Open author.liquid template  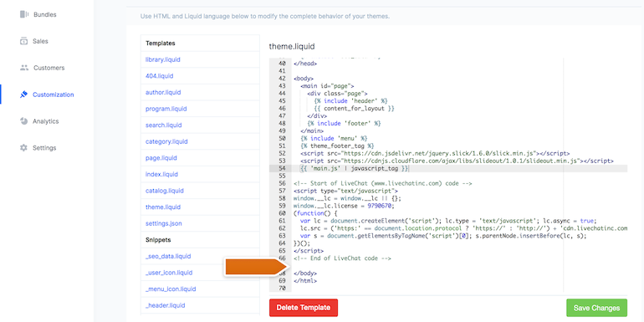pyautogui.click(x=163, y=92)
